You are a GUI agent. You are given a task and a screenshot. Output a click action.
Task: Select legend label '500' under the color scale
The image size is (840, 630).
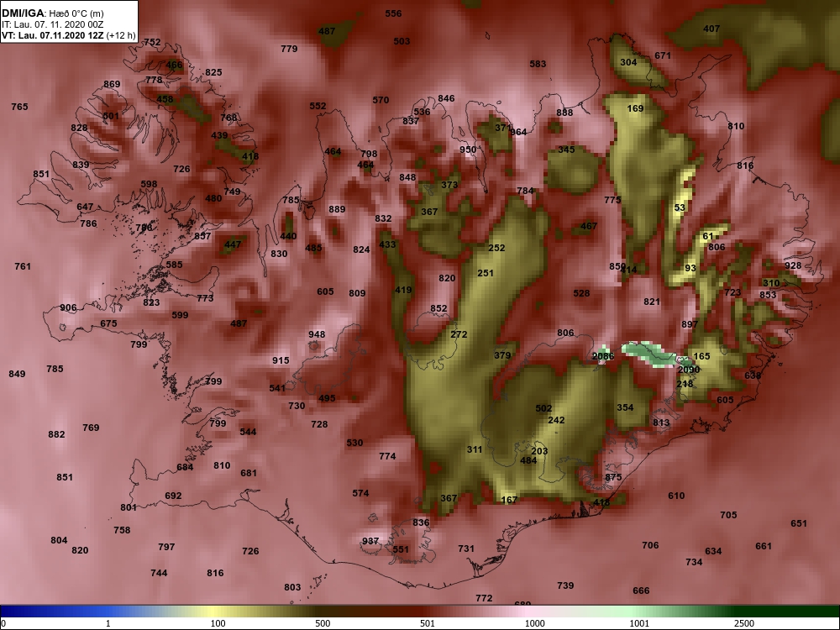tap(323, 623)
